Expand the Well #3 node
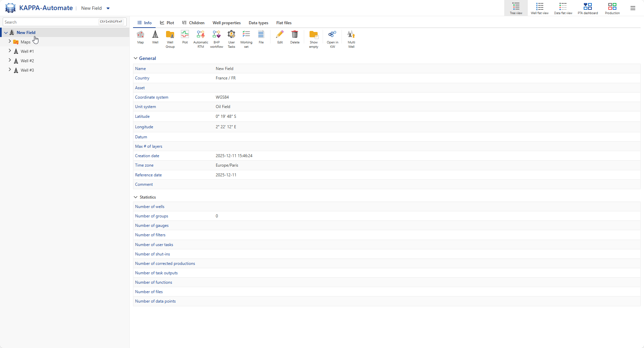This screenshot has width=644, height=348. [10, 70]
